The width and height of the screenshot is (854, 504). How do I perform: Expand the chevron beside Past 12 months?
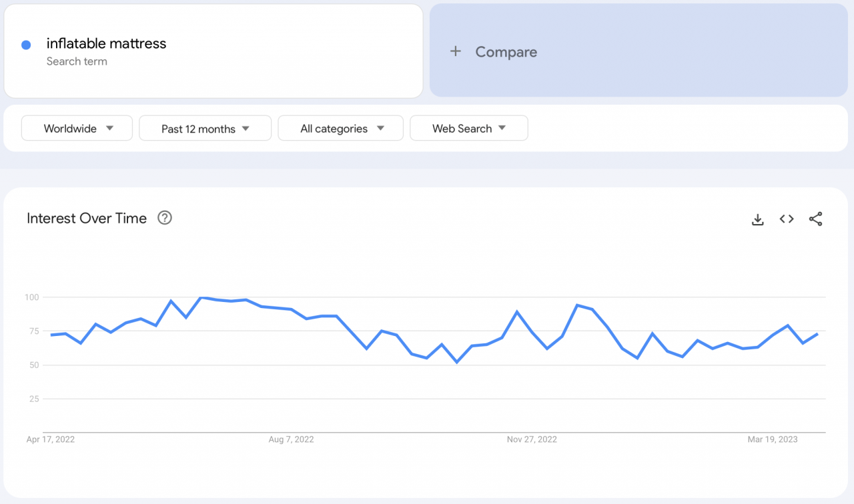click(246, 128)
